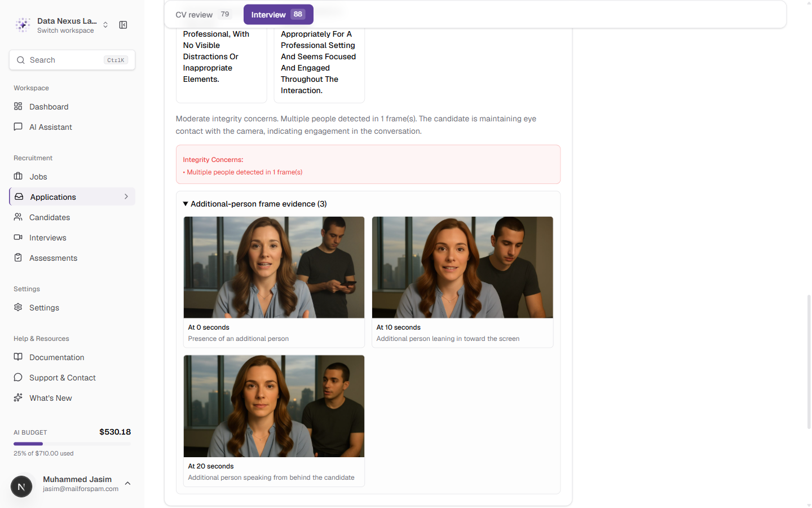Image resolution: width=812 pixels, height=508 pixels.
Task: Click the Muhammed Jasim profile name
Action: coord(77,479)
